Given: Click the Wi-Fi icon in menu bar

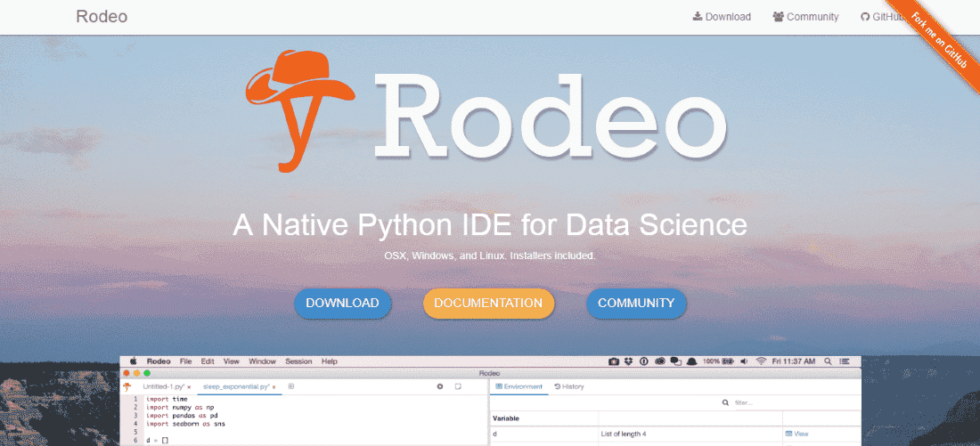Looking at the screenshot, I should [761, 361].
